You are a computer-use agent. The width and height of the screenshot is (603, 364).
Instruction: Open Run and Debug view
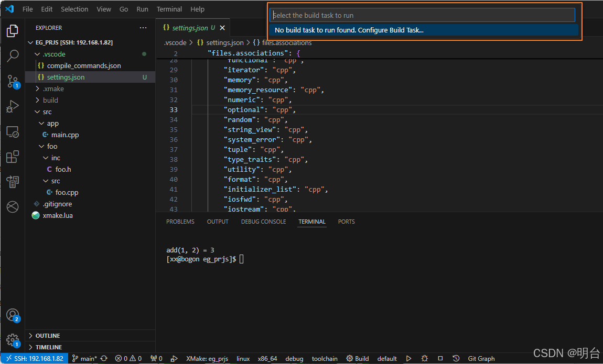click(12, 106)
